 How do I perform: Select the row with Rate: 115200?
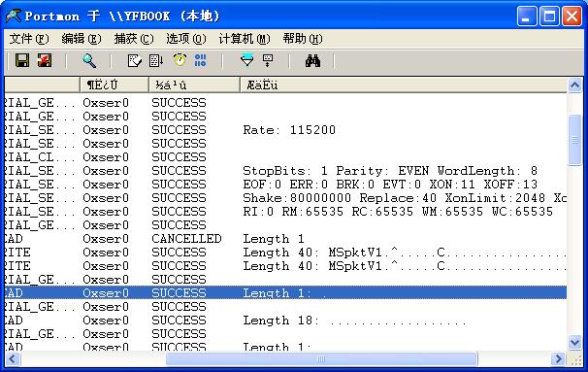285,130
